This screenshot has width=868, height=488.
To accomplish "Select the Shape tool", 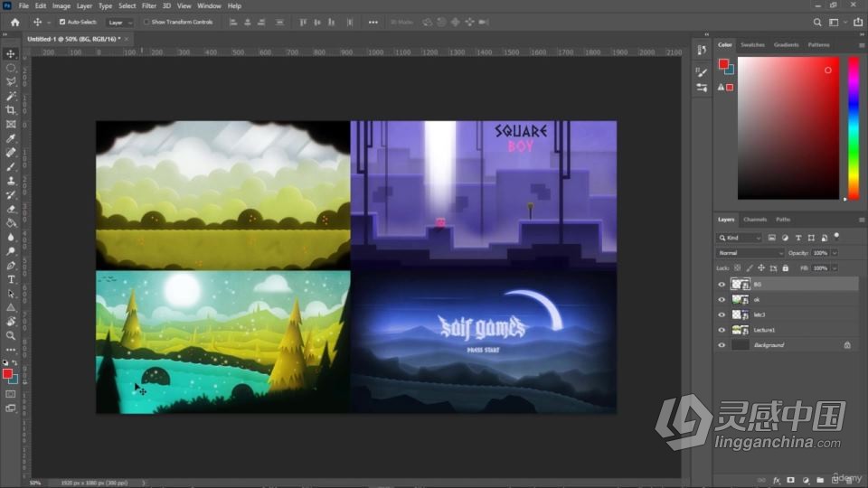I will click(x=11, y=307).
